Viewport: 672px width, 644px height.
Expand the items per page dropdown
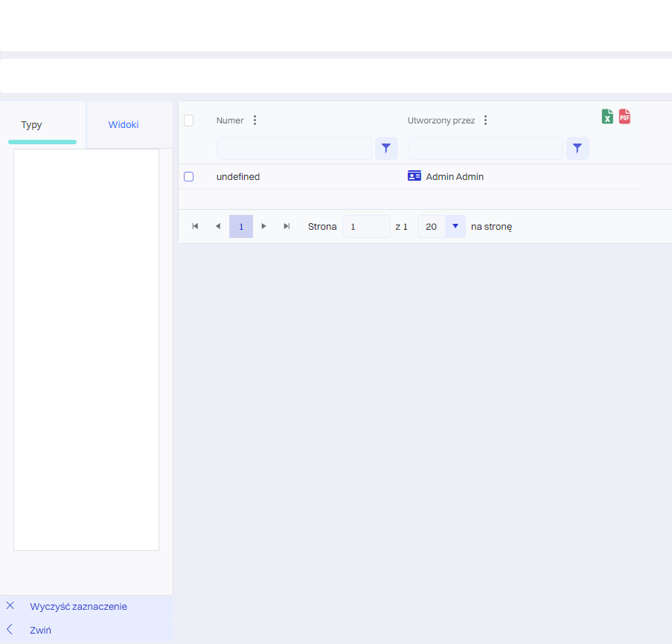[x=455, y=226]
